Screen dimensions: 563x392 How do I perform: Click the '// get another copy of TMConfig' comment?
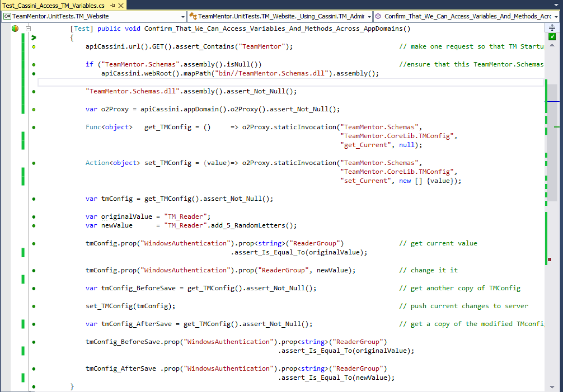click(460, 288)
